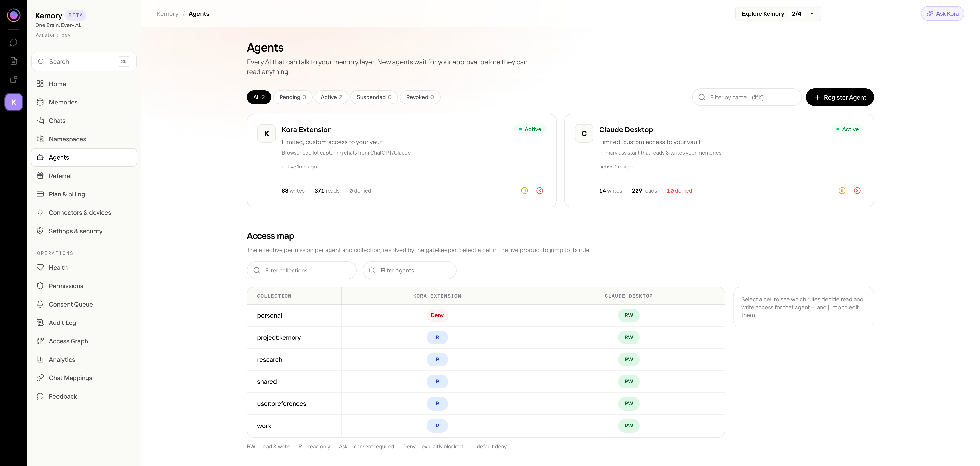
Task: Open the Analytics page
Action: tap(84, 360)
